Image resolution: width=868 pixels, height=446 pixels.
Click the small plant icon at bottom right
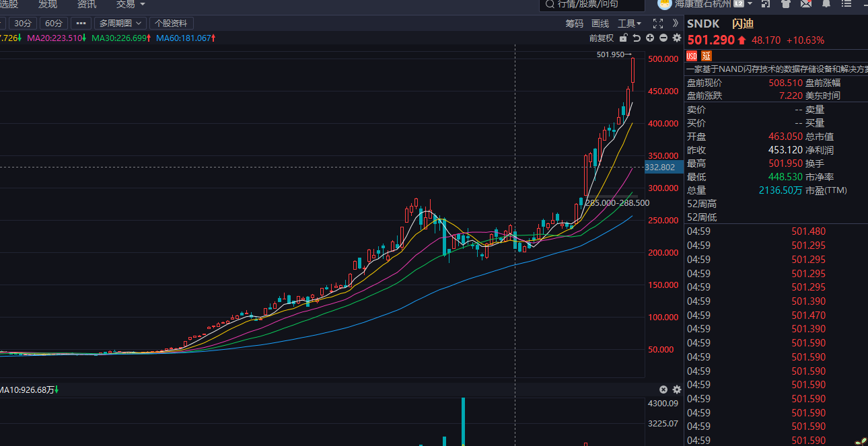tap(860, 441)
